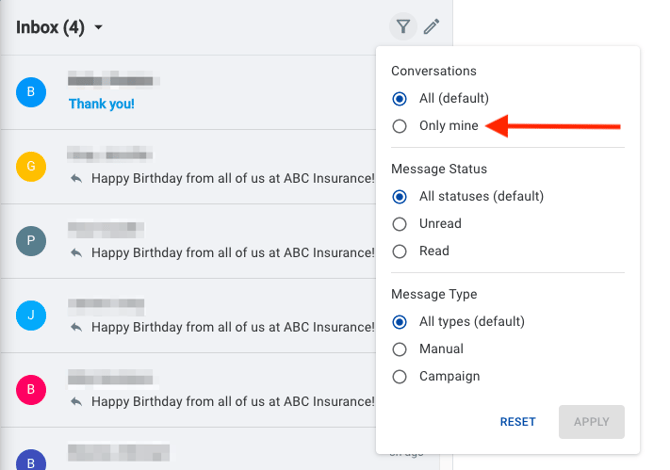
Task: Click the gray P contact avatar
Action: click(31, 241)
